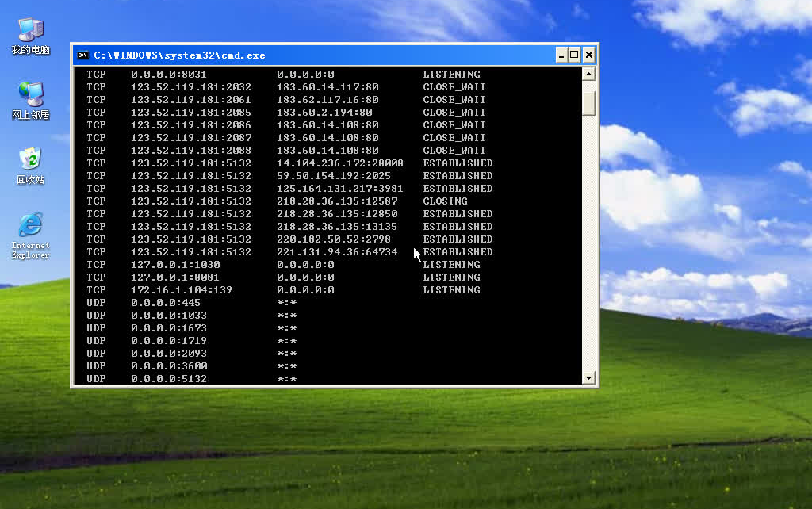812x509 pixels.
Task: Click the CLOSING state entry
Action: [446, 201]
